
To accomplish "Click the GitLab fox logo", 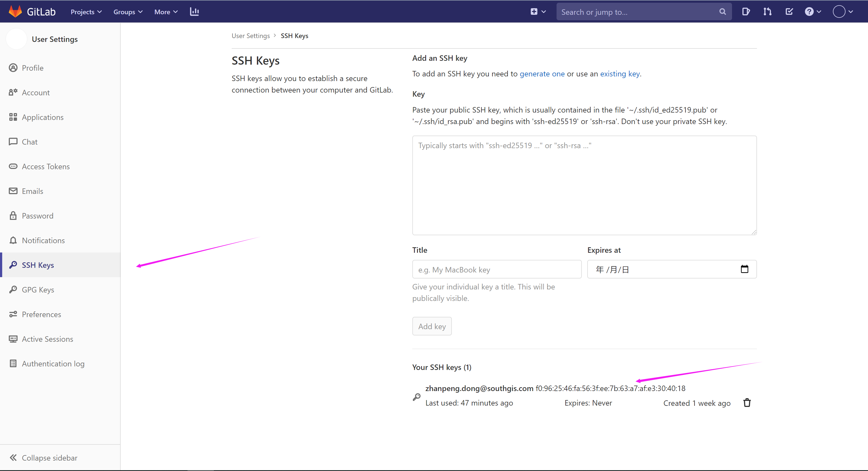I will 15,12.
